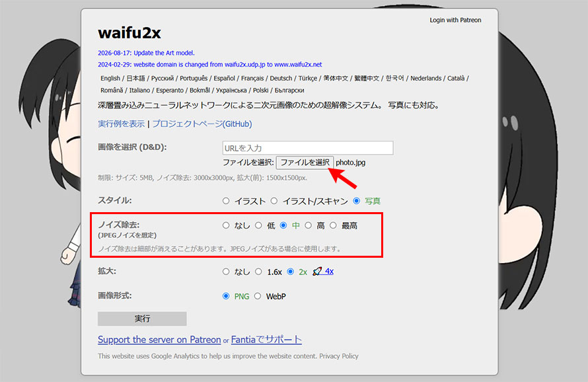This screenshot has height=382, width=588.
Task: Switch language to Polski
Action: 260,90
